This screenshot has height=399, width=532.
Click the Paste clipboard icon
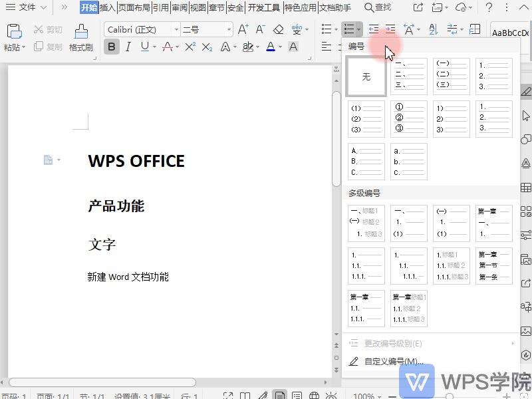pos(14,31)
